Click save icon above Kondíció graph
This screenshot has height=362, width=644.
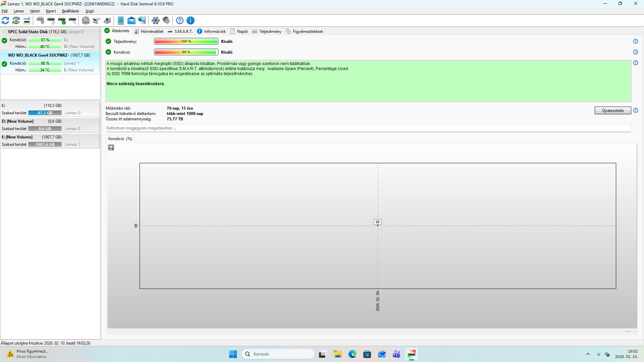click(x=111, y=148)
